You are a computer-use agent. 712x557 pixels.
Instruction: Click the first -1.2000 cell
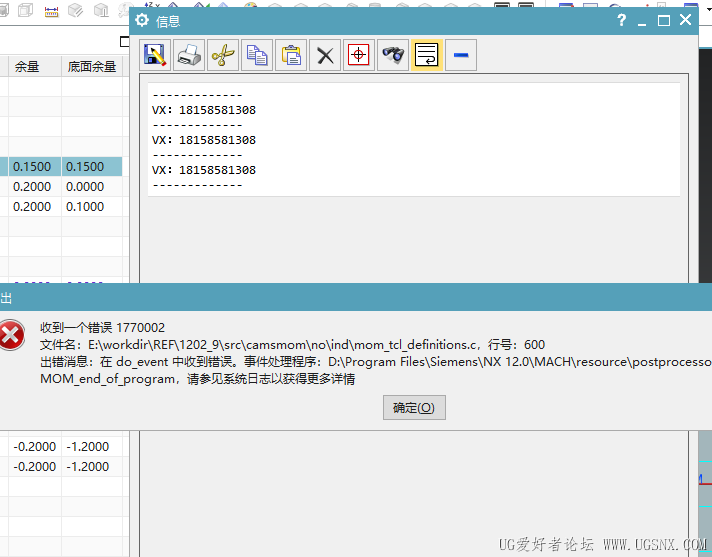coord(92,447)
